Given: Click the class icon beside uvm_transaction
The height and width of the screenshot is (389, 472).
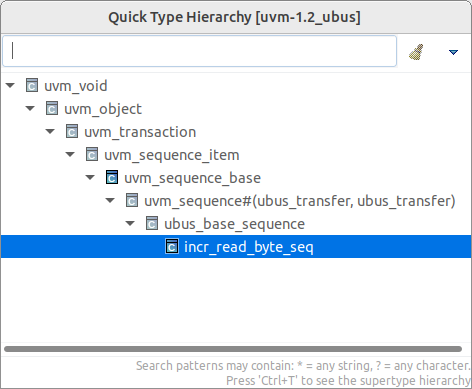Looking at the screenshot, I should [72, 131].
